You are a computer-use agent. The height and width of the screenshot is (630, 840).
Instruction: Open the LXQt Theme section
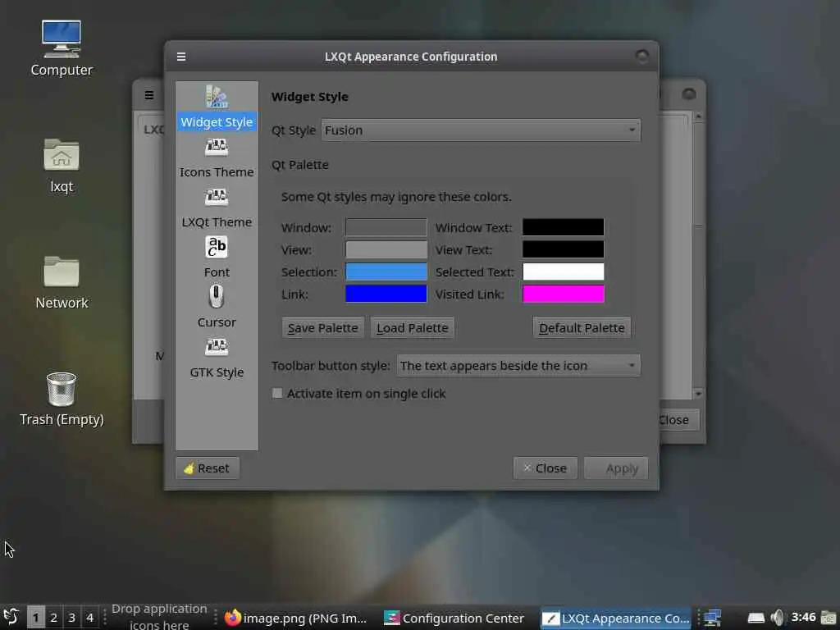217,208
